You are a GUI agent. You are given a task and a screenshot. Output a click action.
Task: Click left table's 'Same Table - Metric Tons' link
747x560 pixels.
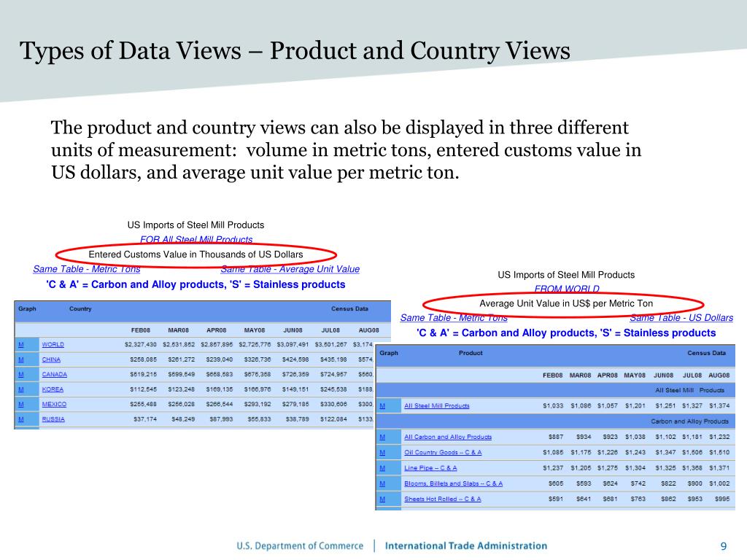click(87, 269)
